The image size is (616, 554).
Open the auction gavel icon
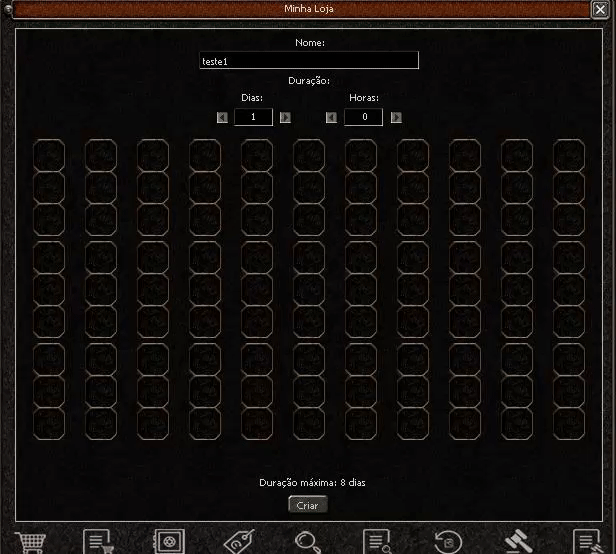point(519,542)
